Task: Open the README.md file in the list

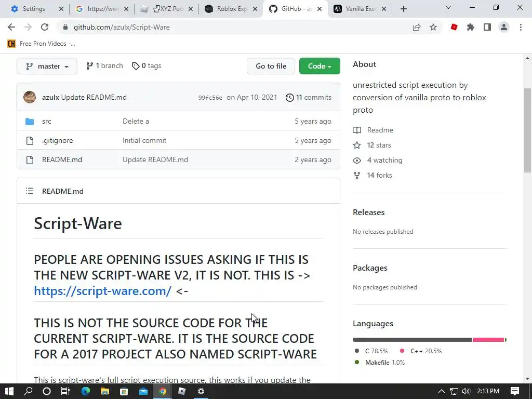Action: point(62,159)
